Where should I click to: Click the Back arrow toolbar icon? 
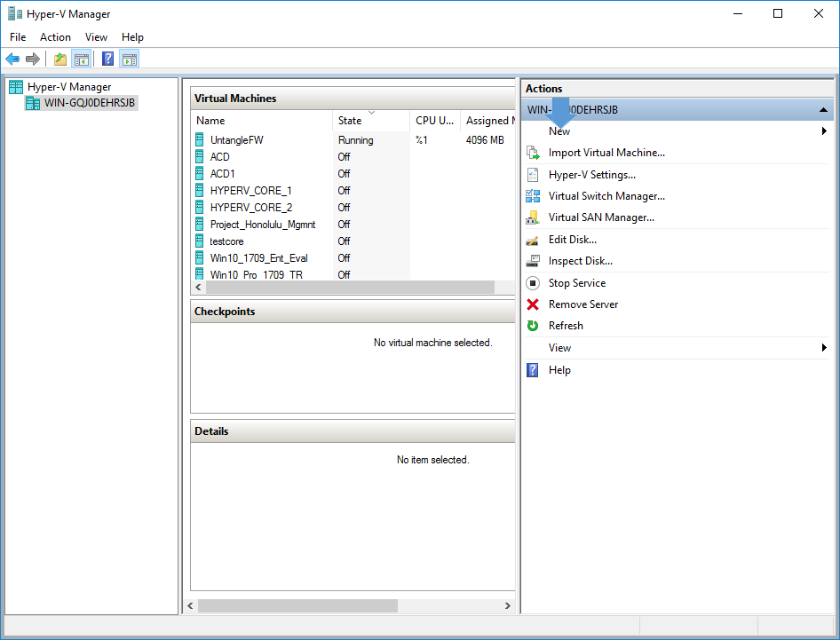12,59
